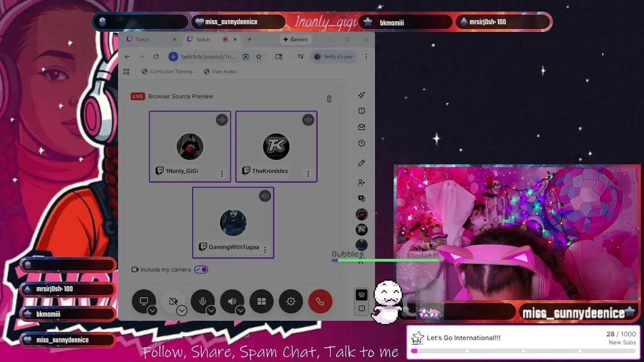Open Chrome three-dot menu
Image resolution: width=644 pixels, height=362 pixels.
pos(366,57)
